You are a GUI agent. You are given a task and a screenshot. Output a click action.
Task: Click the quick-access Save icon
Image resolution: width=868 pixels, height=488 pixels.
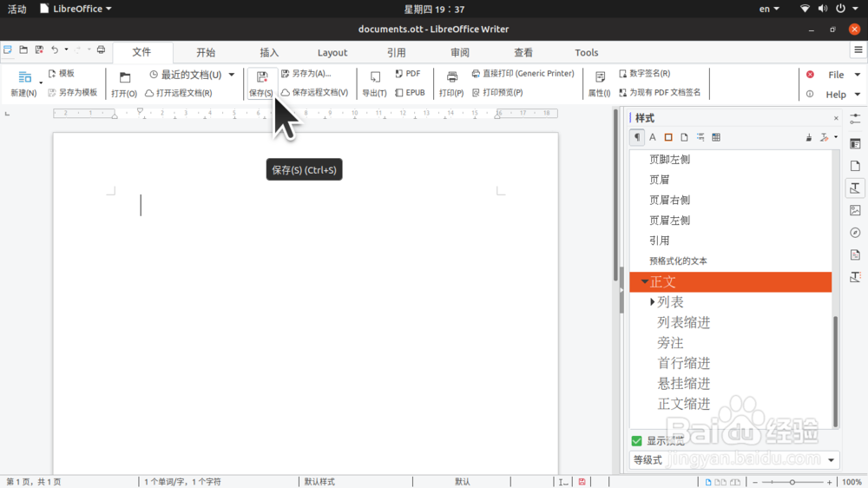point(39,49)
